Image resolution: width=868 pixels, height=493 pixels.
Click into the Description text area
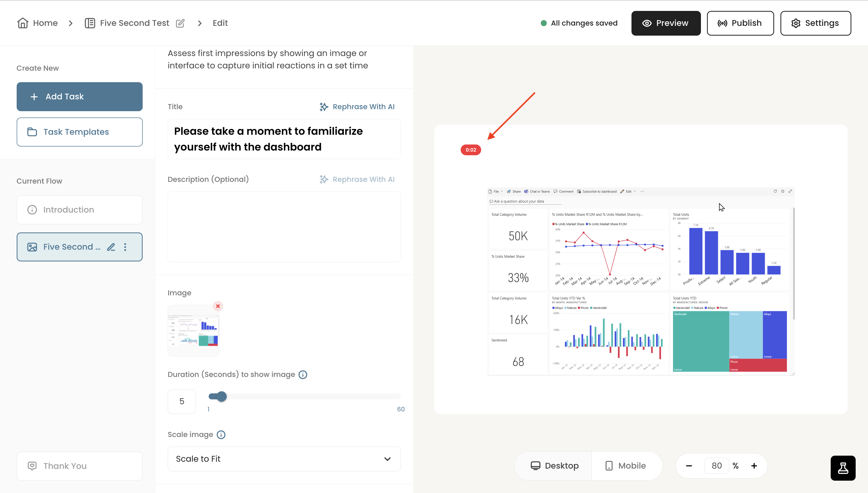point(284,227)
